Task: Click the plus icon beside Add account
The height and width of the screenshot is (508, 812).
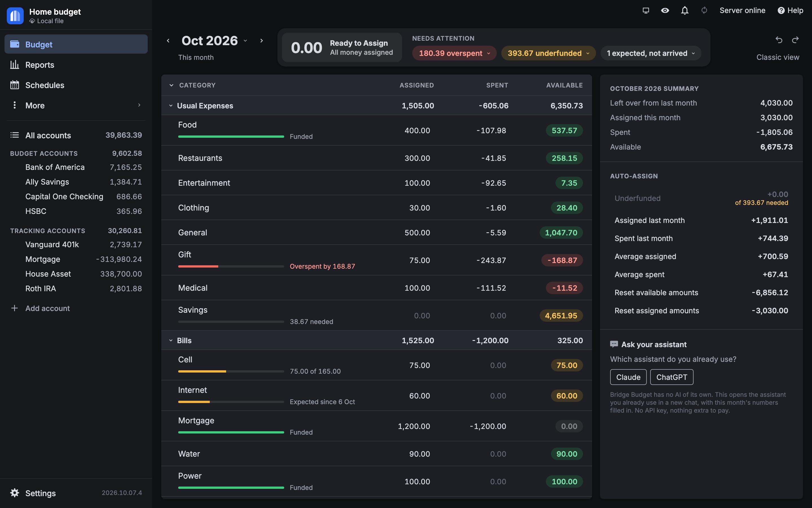Action: (14, 308)
